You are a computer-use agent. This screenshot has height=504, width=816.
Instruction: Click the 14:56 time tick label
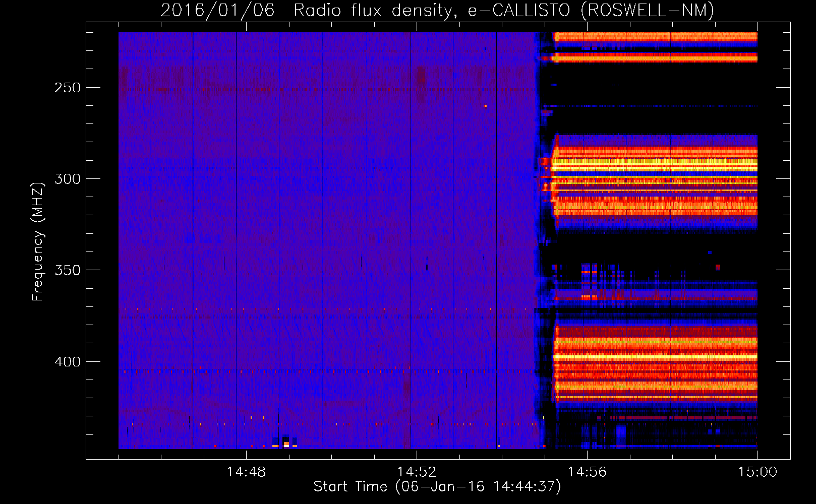[587, 472]
